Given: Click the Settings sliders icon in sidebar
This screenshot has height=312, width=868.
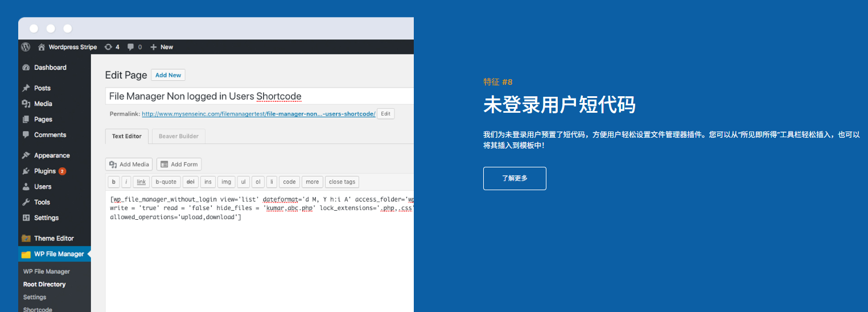Looking at the screenshot, I should pyautogui.click(x=26, y=217).
